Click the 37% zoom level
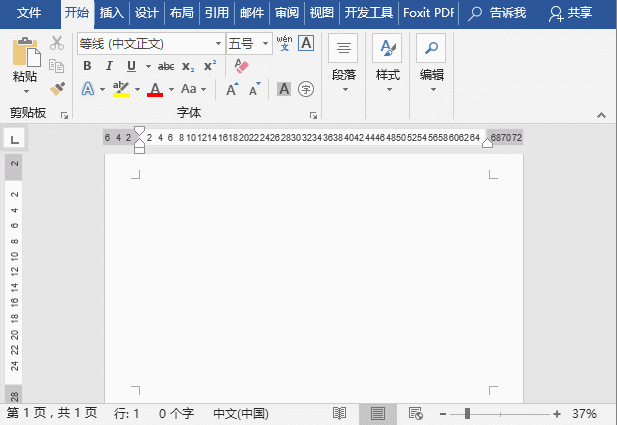The width and height of the screenshot is (617, 425). pos(584,414)
